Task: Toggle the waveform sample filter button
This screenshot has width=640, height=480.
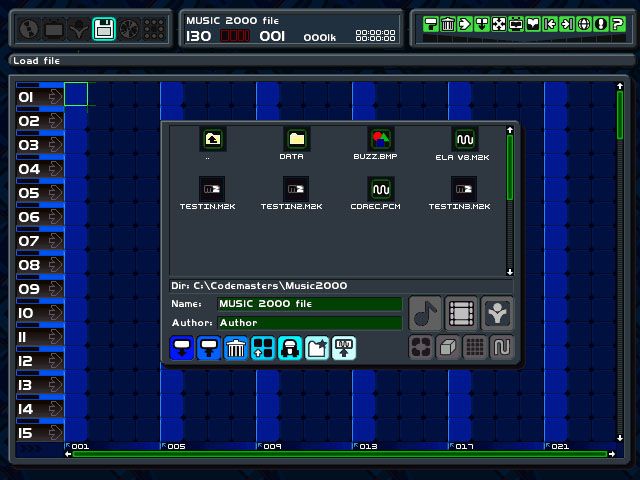Action: tap(502, 347)
